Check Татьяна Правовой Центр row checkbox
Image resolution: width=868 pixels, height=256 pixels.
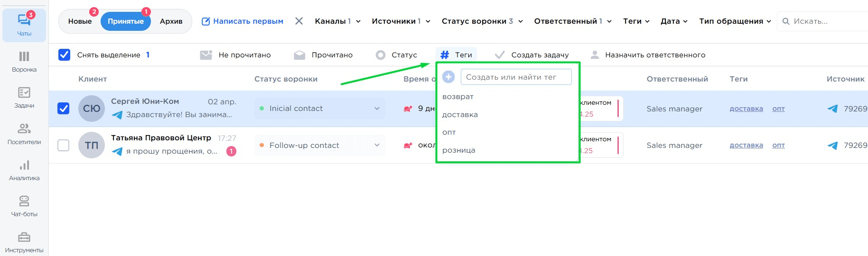pyautogui.click(x=63, y=145)
